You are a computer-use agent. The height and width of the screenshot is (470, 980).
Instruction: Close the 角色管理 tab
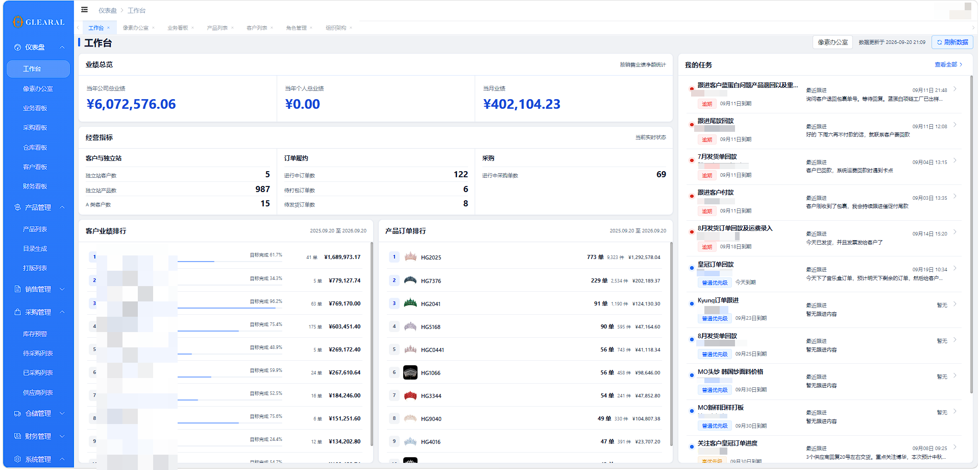(x=311, y=28)
